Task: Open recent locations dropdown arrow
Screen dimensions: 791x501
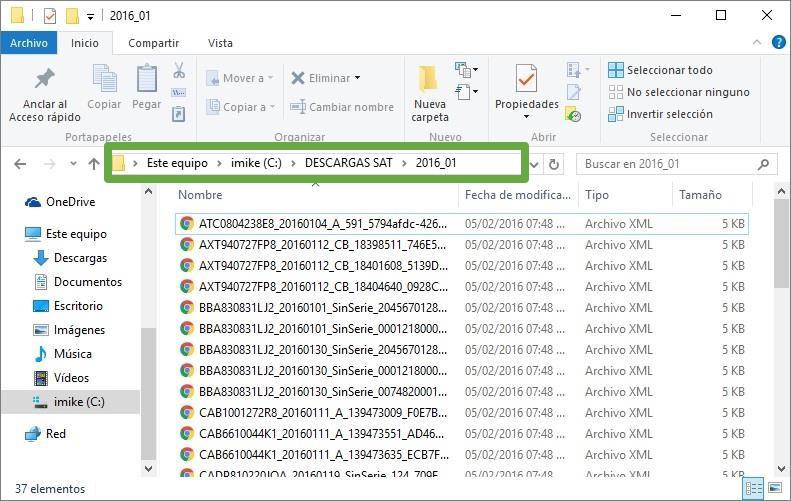Action: (74, 163)
